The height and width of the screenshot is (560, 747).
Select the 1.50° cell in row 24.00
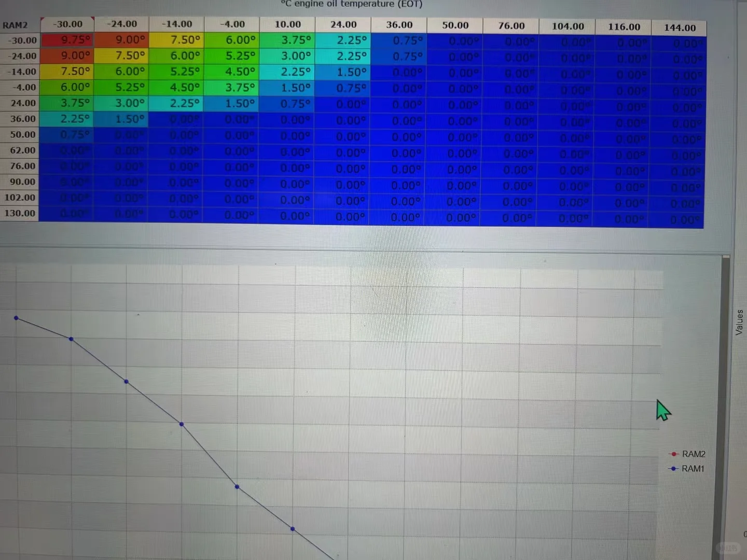pyautogui.click(x=231, y=104)
